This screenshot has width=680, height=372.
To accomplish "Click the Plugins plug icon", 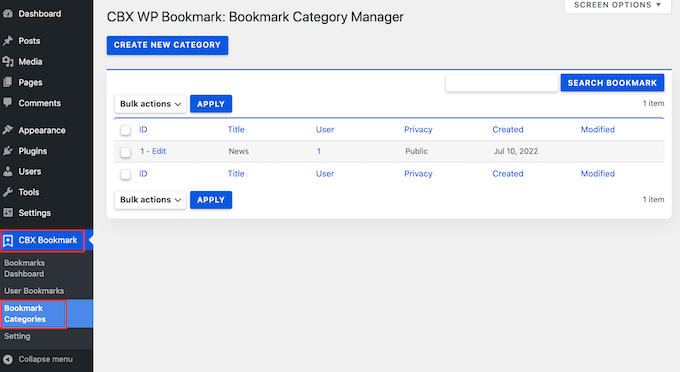I will pos(7,151).
